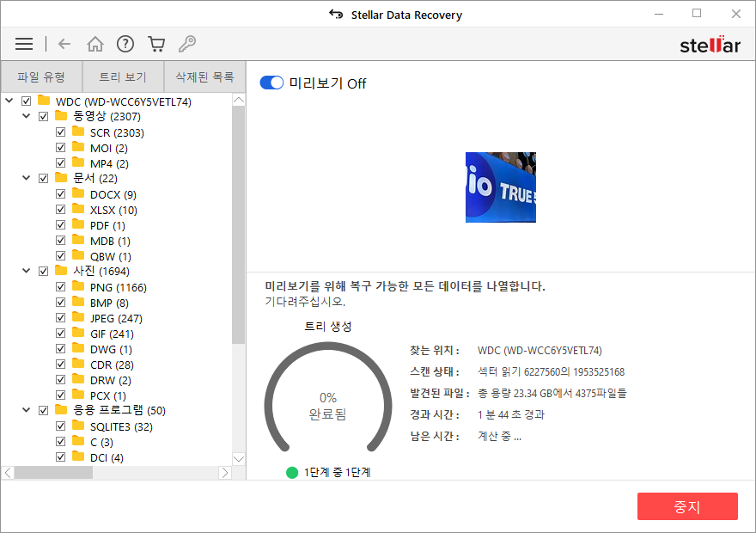
Task: Collapse the 사진 tree node
Action: pyautogui.click(x=27, y=270)
